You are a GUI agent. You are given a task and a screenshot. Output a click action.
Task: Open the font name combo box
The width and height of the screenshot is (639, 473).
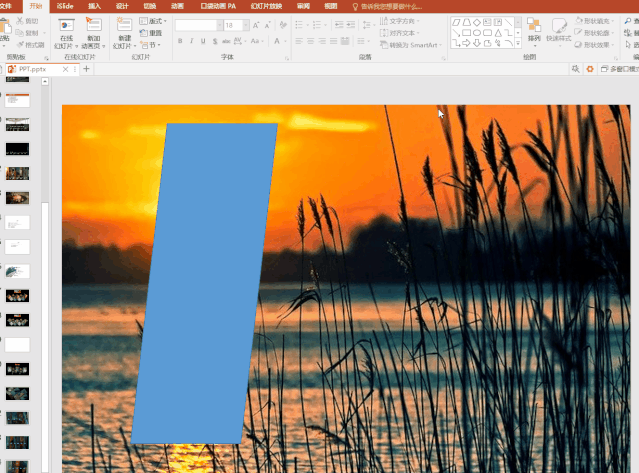(199, 26)
